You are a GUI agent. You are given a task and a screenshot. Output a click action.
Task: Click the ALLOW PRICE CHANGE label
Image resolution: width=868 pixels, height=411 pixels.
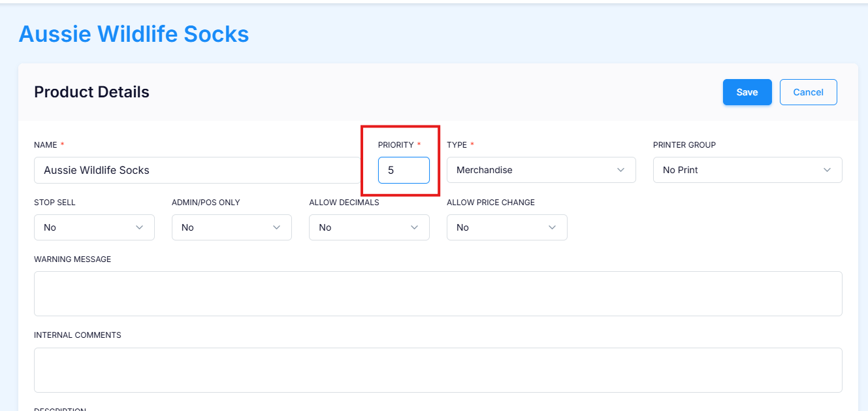tap(490, 203)
